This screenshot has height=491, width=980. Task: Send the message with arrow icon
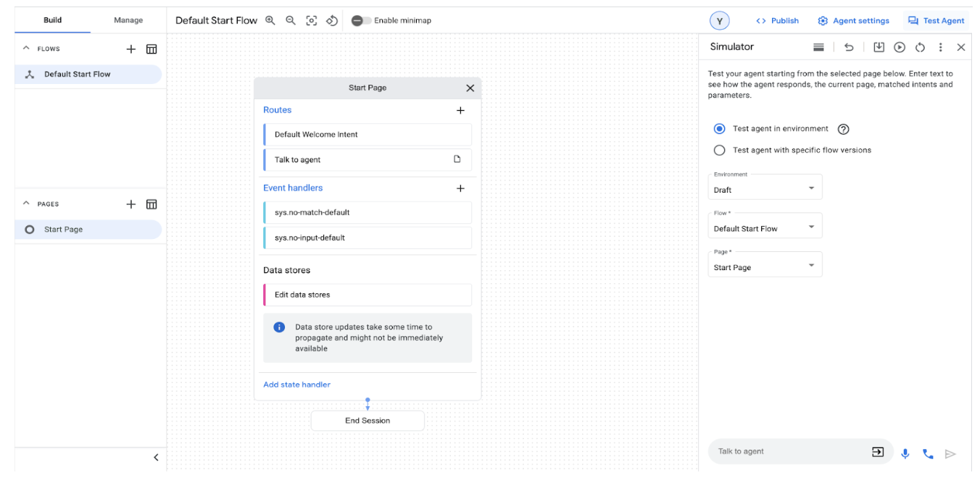[x=950, y=454]
